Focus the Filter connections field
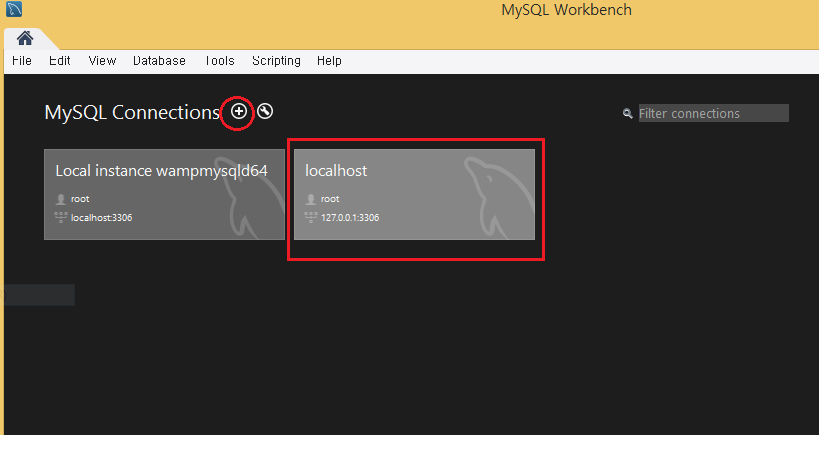The width and height of the screenshot is (819, 460). [713, 113]
